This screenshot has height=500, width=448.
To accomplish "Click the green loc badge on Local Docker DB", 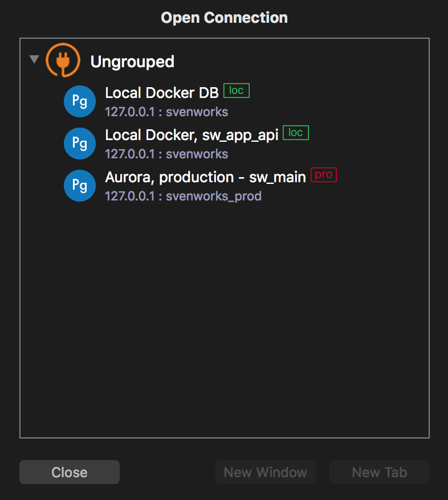I will [x=236, y=90].
